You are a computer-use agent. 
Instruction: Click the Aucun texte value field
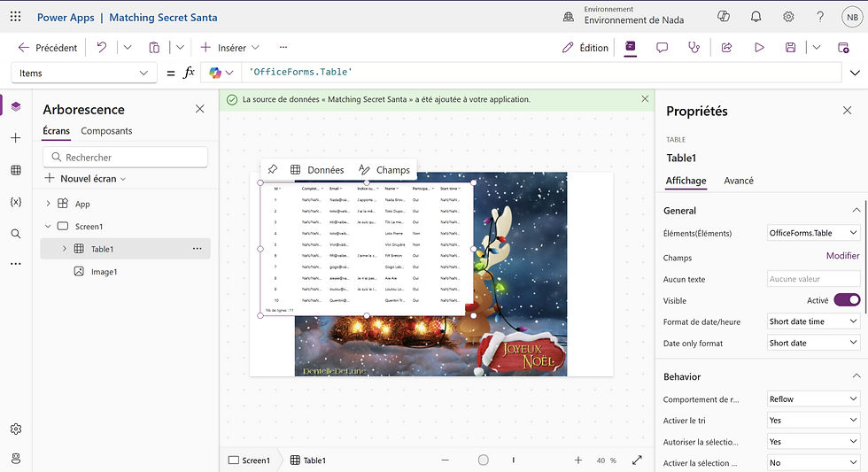point(814,279)
